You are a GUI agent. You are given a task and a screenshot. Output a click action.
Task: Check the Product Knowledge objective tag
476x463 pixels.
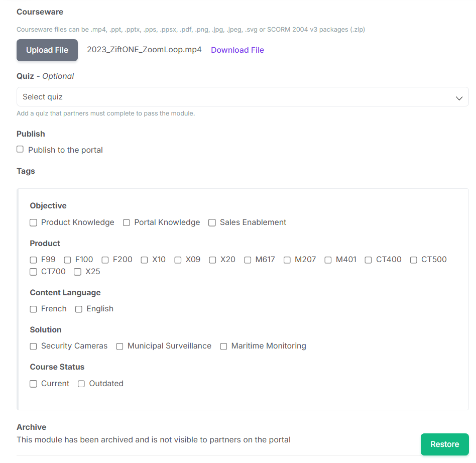[34, 223]
